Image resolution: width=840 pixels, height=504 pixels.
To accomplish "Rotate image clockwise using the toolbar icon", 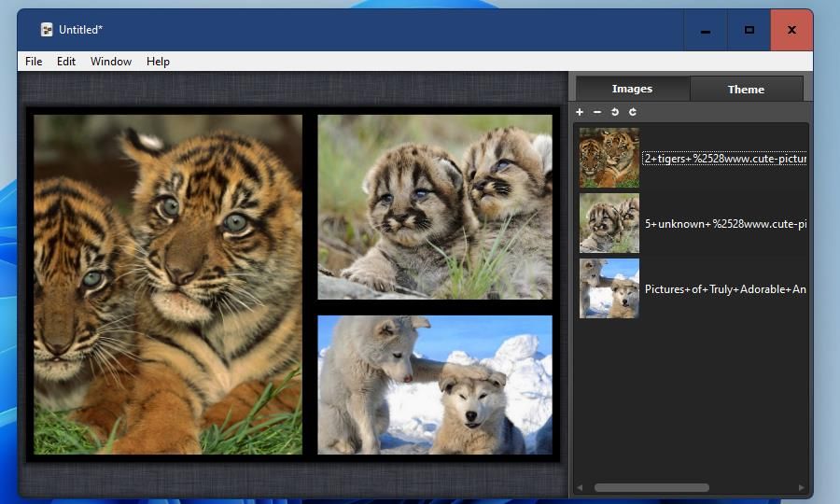I will coord(633,112).
